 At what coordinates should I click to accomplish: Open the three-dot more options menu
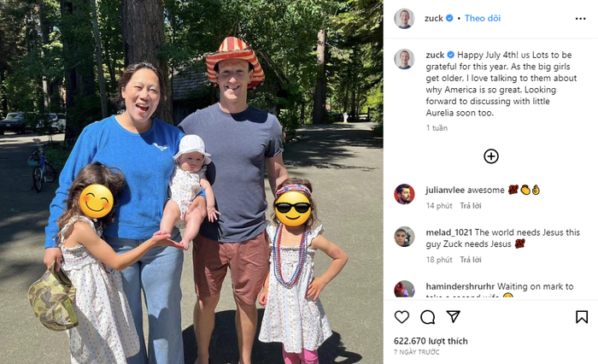(580, 18)
